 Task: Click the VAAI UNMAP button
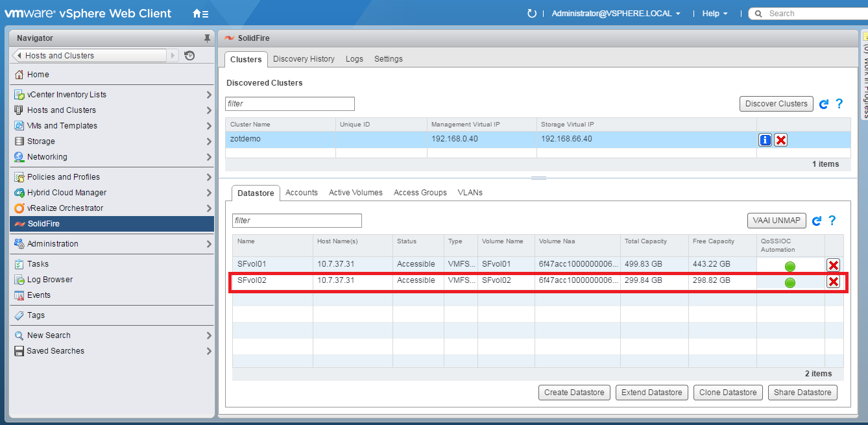777,221
